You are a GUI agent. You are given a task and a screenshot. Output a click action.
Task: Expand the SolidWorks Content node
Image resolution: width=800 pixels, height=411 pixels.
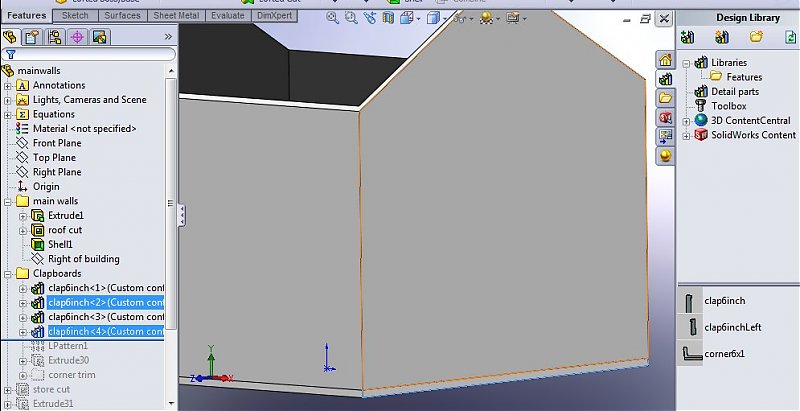coord(686,136)
